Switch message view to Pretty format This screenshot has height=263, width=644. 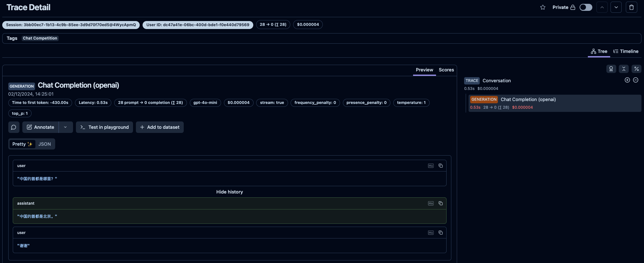[22, 144]
